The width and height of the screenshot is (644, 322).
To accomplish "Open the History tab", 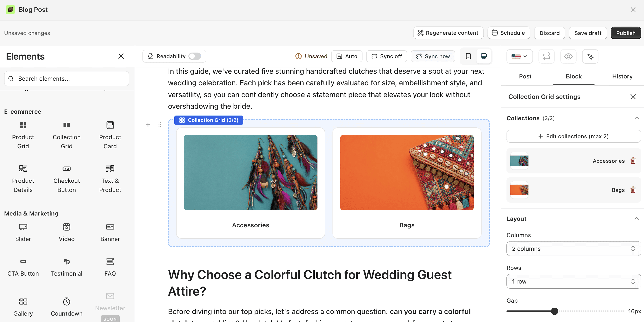I will coord(622,76).
